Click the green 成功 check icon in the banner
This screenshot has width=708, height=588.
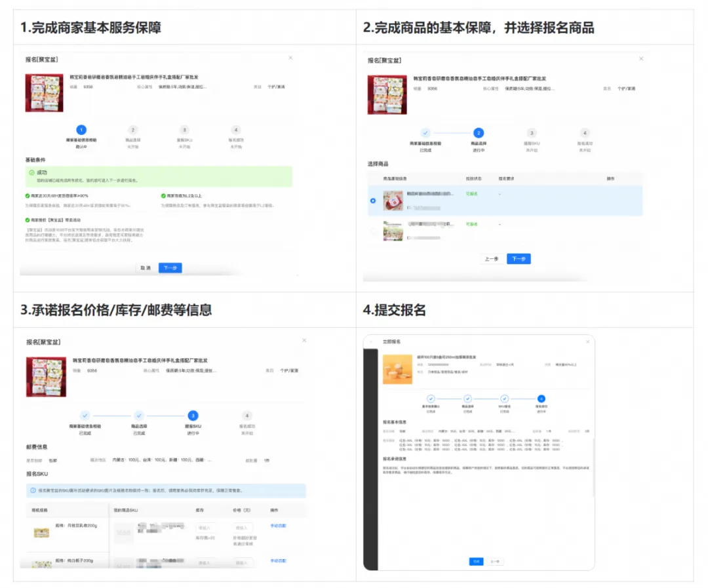click(x=31, y=172)
